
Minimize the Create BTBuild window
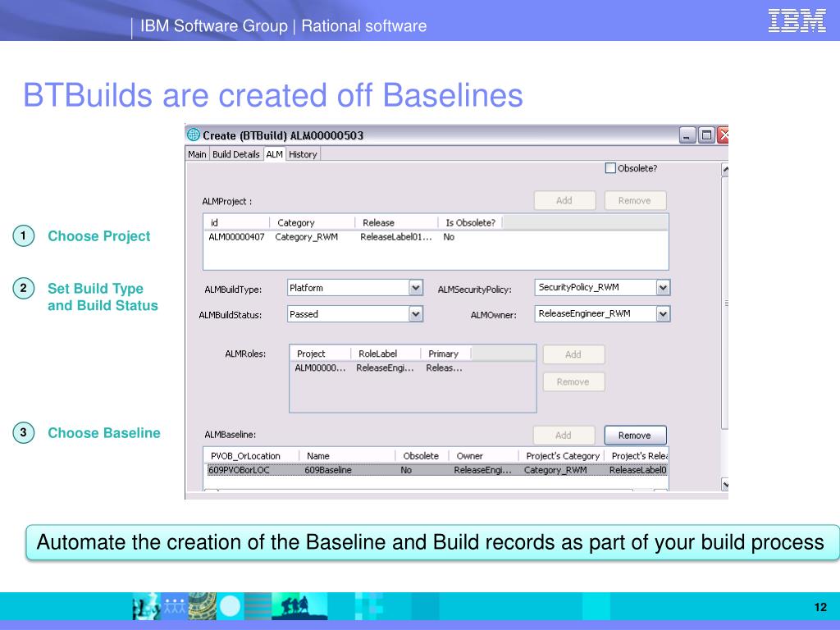pyautogui.click(x=687, y=135)
